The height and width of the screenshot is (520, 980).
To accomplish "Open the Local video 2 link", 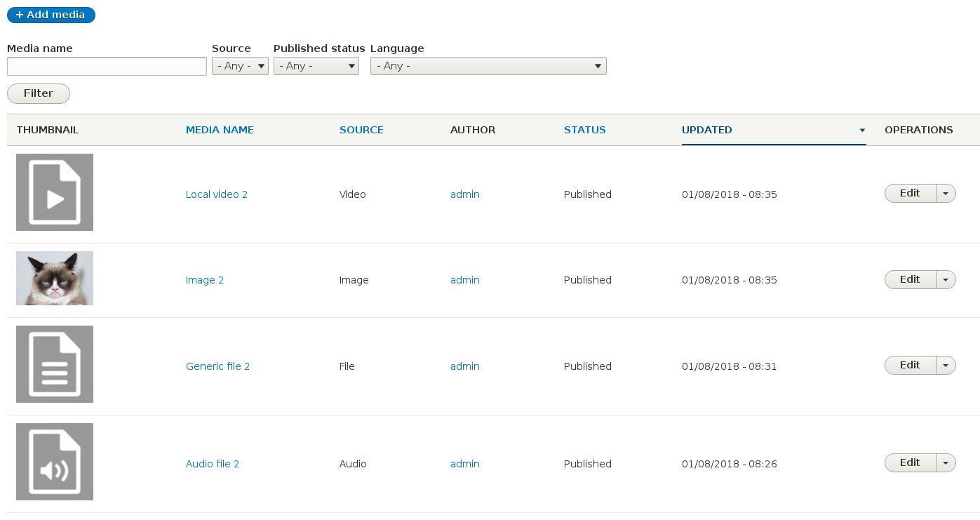I will (x=217, y=194).
